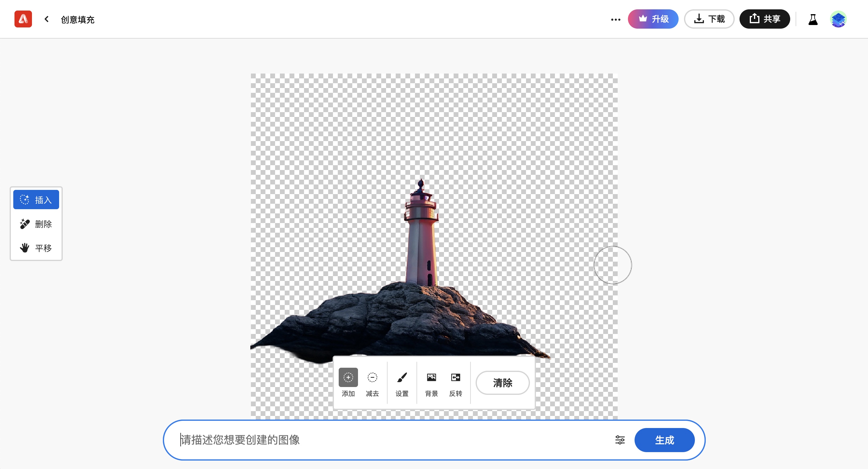
Task: Open the 共享 share menu
Action: tap(764, 19)
